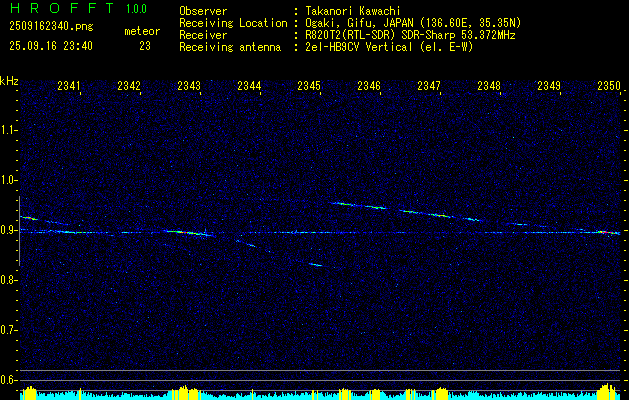
Task: Click the 2345 time axis marker
Action: pyautogui.click(x=309, y=86)
